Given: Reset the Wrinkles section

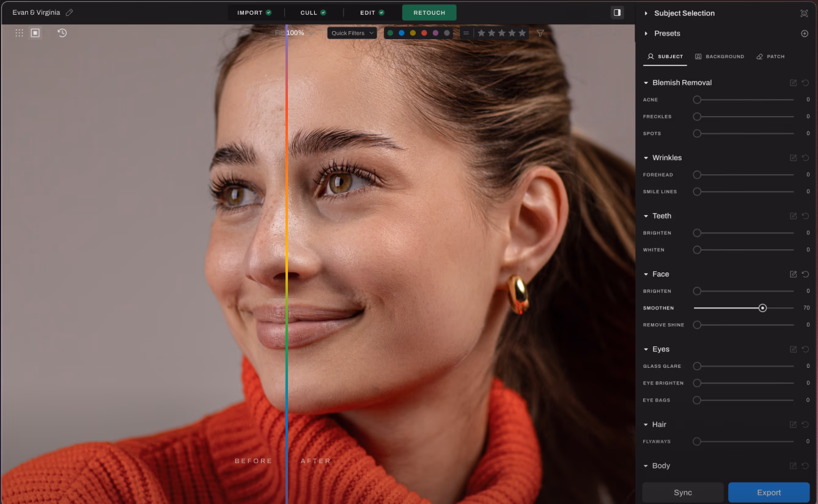Looking at the screenshot, I should click(805, 158).
